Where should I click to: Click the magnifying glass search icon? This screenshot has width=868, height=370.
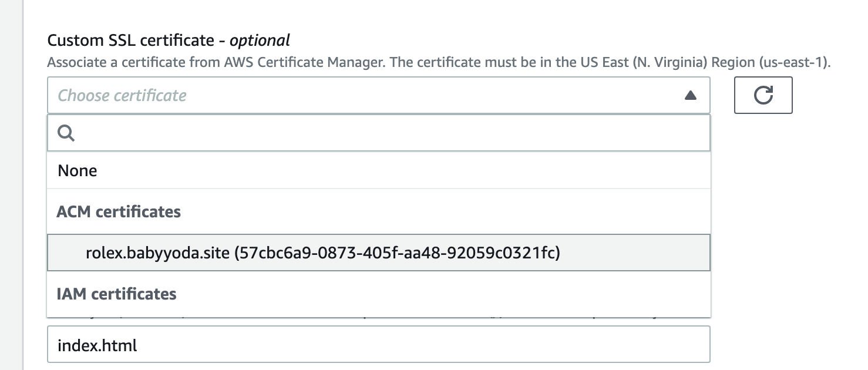(x=66, y=133)
